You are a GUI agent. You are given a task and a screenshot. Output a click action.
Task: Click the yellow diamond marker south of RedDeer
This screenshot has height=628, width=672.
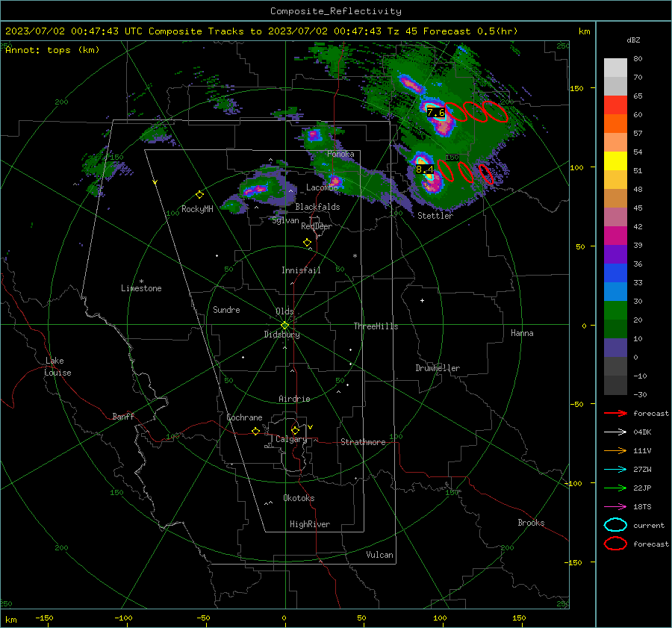(x=307, y=243)
